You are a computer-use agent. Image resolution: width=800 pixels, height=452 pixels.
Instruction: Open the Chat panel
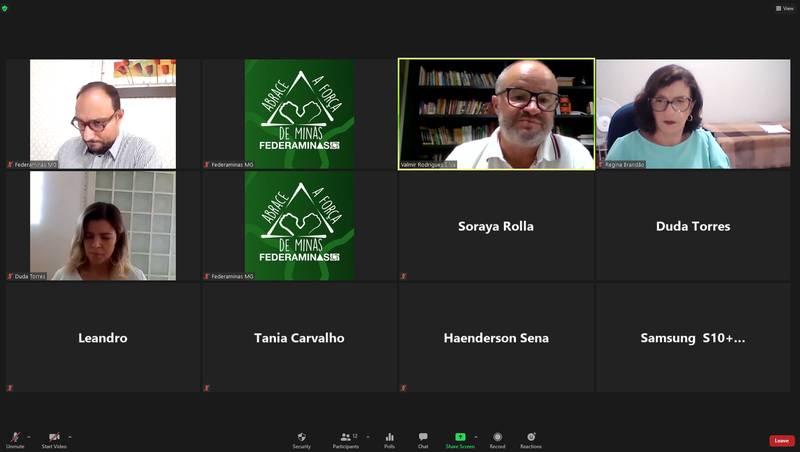[x=423, y=438]
